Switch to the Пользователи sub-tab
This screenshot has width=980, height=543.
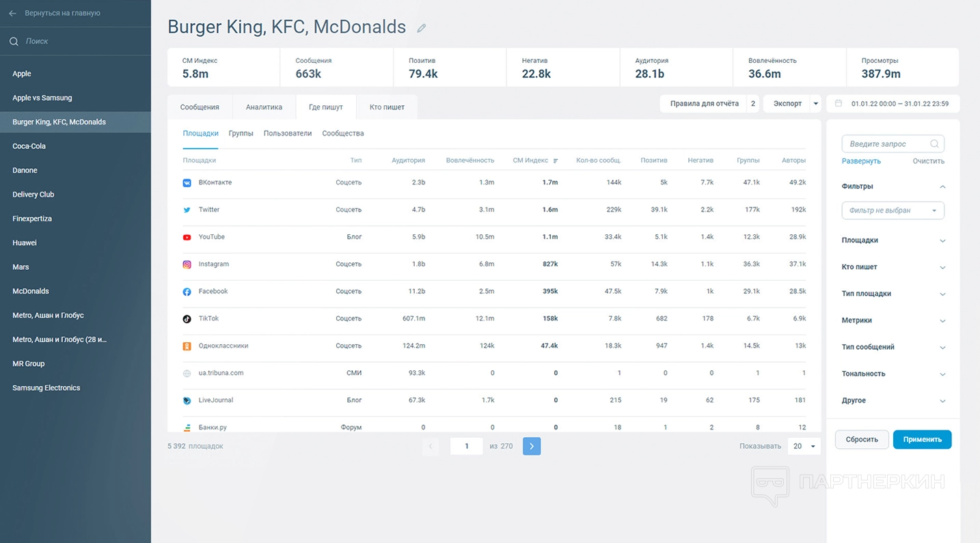coord(288,134)
